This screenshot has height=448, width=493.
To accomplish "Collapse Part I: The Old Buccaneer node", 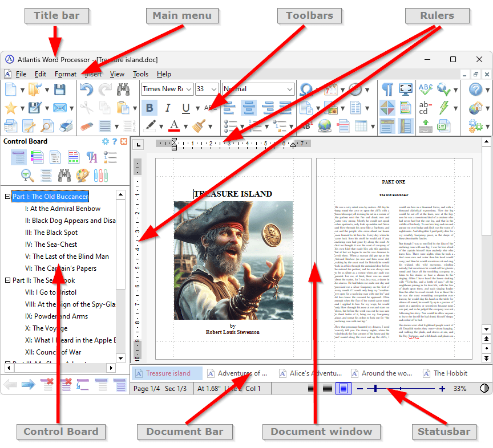I will (7, 196).
